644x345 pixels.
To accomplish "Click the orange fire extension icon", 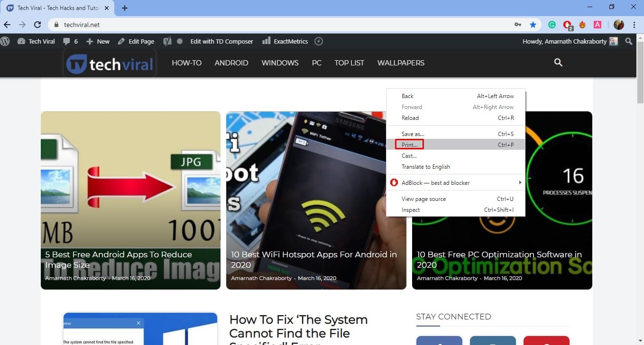I will point(582,25).
